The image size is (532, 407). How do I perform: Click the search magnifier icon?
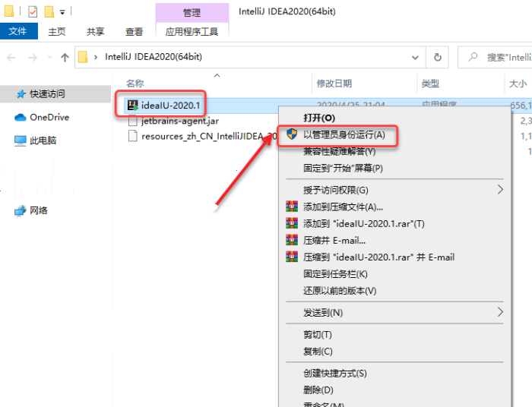(473, 57)
